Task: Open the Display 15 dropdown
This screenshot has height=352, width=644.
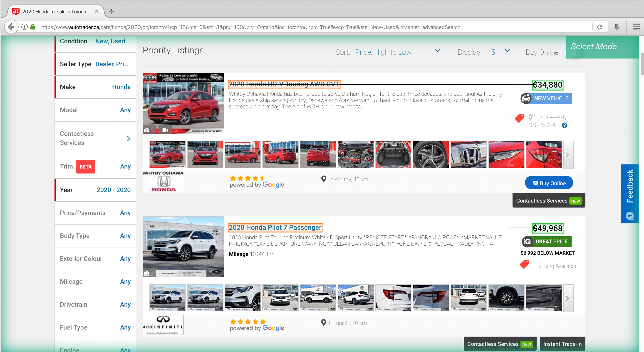Action: 498,52
